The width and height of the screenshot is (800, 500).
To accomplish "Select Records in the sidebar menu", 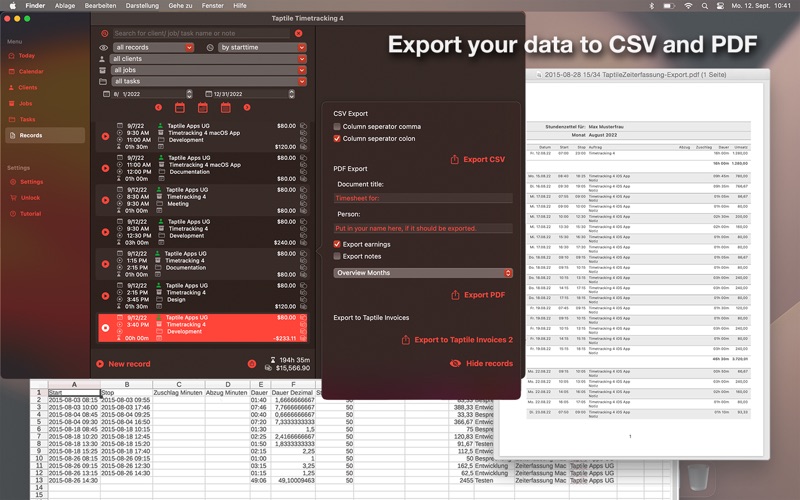I will (x=45, y=135).
